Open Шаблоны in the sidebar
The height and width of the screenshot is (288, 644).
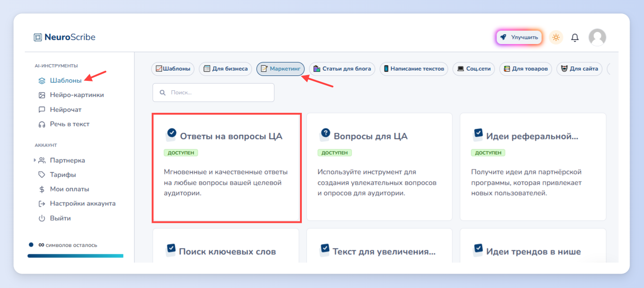66,81
